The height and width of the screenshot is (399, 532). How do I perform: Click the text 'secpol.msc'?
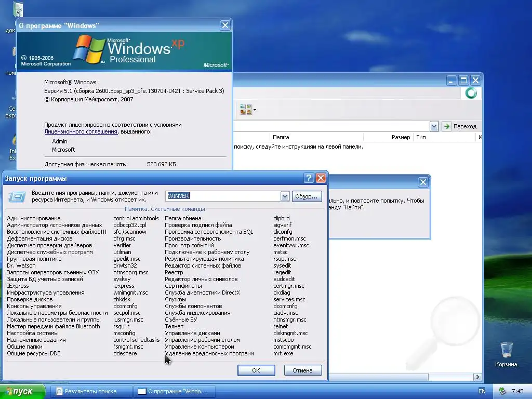tap(127, 313)
